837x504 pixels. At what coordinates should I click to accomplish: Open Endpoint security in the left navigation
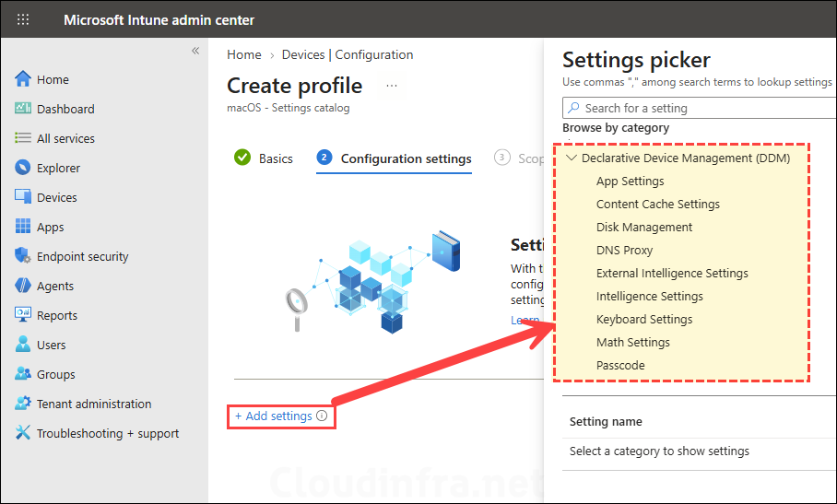[83, 256]
